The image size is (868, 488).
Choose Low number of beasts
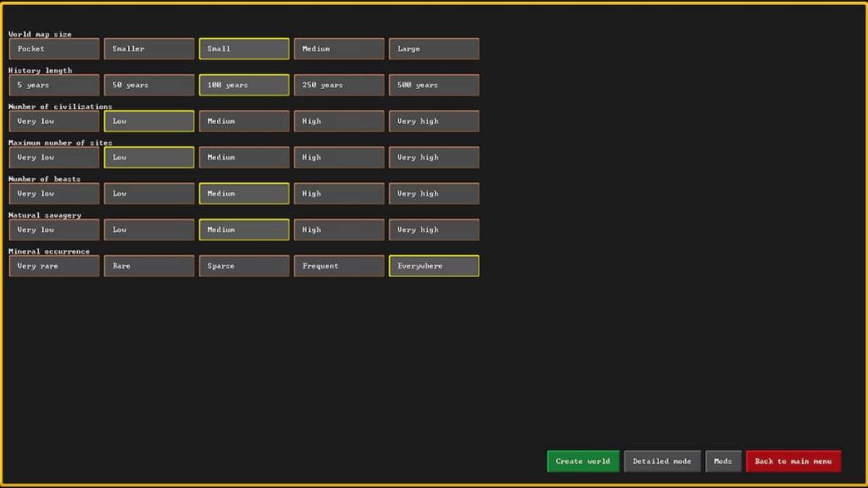pos(148,193)
